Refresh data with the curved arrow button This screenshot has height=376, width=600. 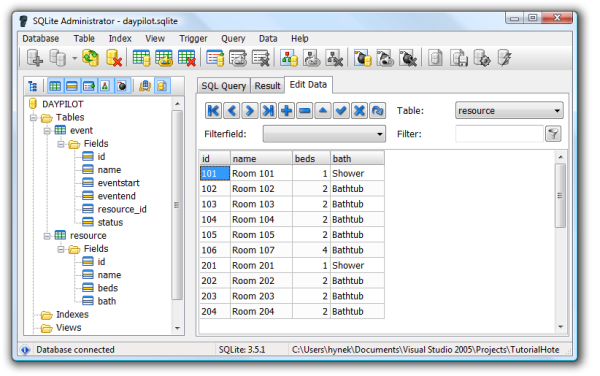pos(378,111)
